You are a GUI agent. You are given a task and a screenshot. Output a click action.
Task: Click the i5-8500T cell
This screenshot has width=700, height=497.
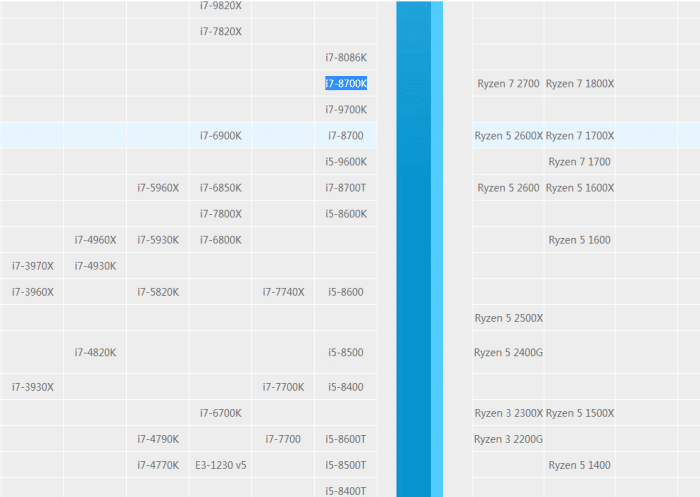coord(346,465)
